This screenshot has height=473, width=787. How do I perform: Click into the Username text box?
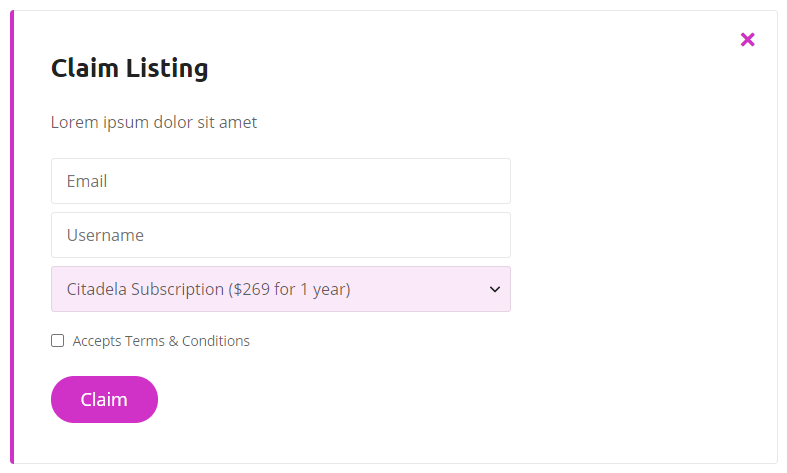click(281, 235)
